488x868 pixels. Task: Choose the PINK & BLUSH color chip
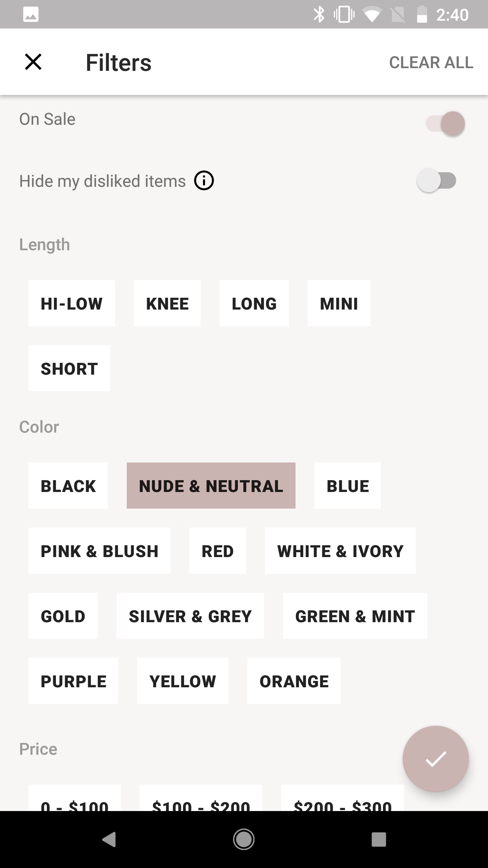point(99,551)
